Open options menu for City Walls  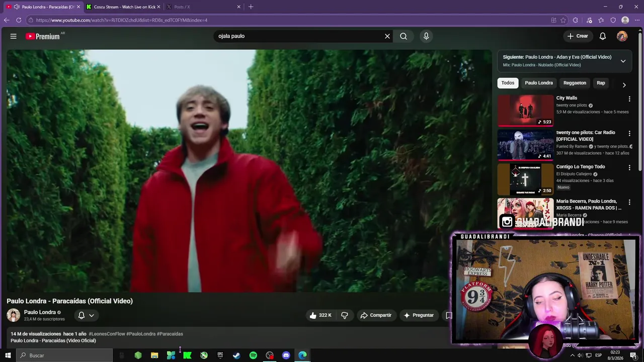pyautogui.click(x=629, y=99)
